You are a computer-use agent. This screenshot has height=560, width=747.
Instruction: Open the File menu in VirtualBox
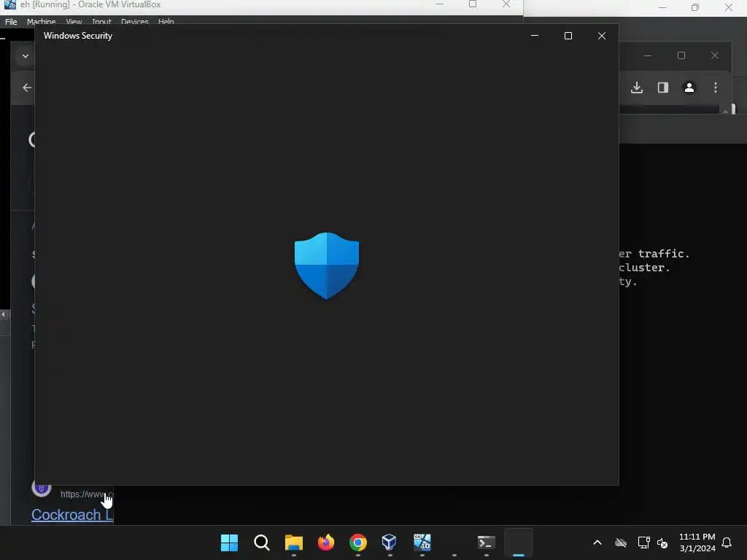11,21
